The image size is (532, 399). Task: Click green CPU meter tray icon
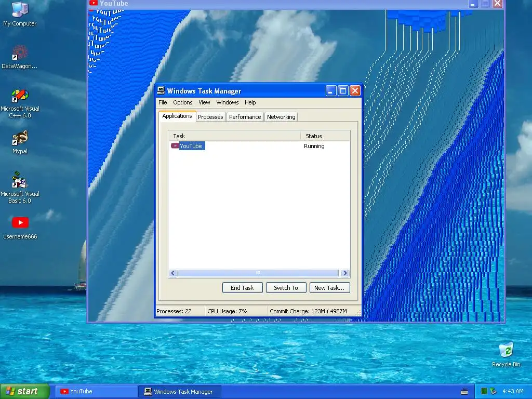click(484, 391)
